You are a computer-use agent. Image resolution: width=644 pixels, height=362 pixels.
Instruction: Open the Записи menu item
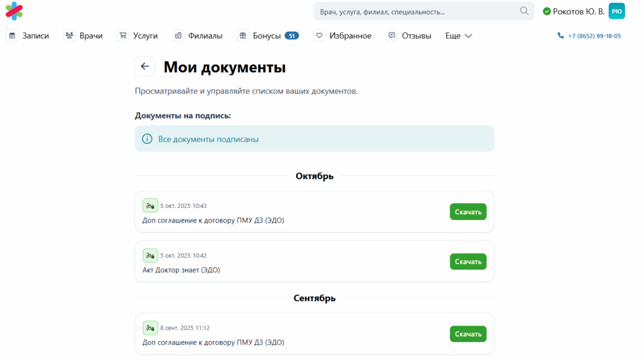28,36
